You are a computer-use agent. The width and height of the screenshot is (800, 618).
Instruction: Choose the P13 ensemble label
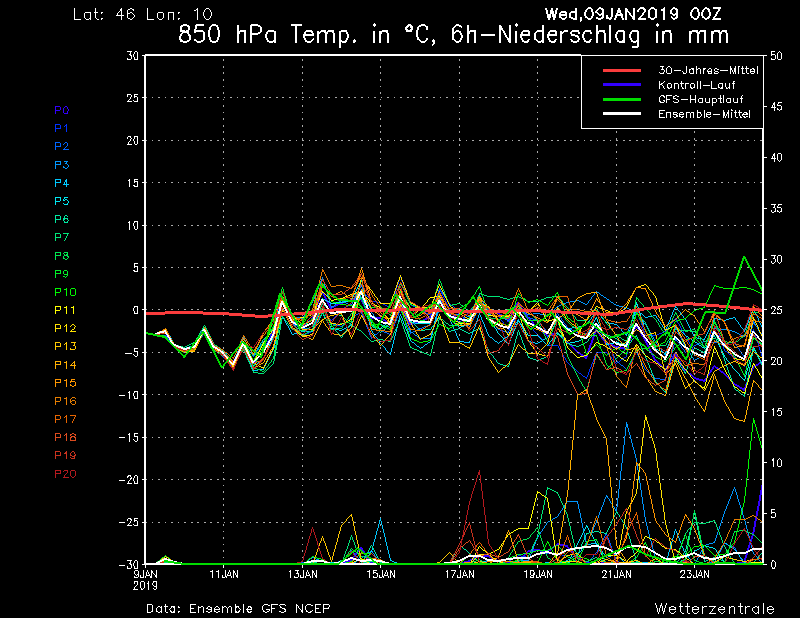[x=65, y=347]
